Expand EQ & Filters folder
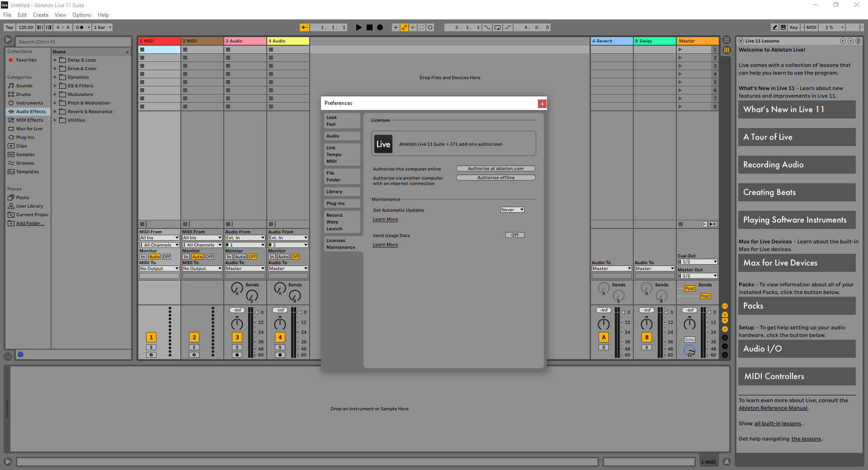The width and height of the screenshot is (868, 470). tap(55, 85)
